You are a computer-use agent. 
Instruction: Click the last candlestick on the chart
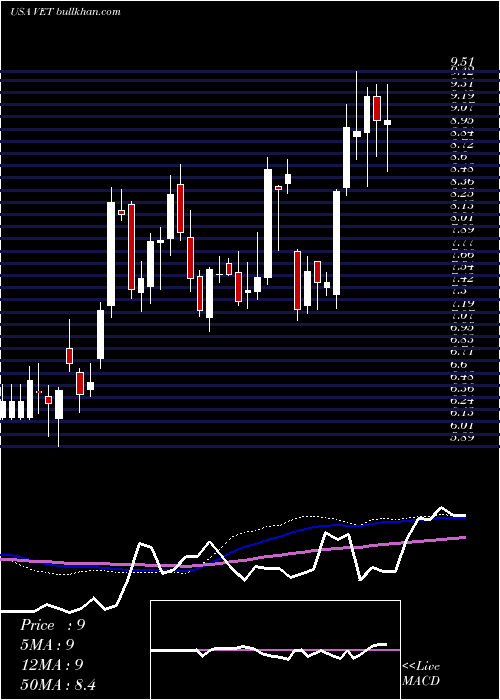pyautogui.click(x=388, y=122)
